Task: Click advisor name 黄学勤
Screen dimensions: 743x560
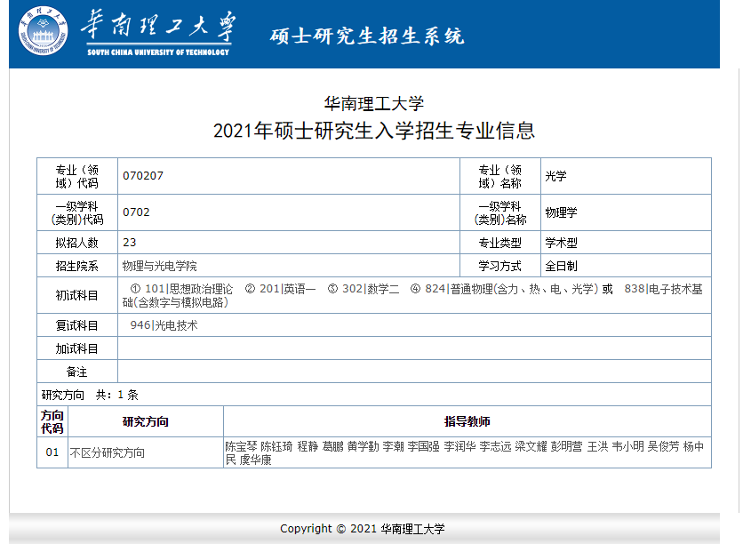Action: click(x=363, y=446)
